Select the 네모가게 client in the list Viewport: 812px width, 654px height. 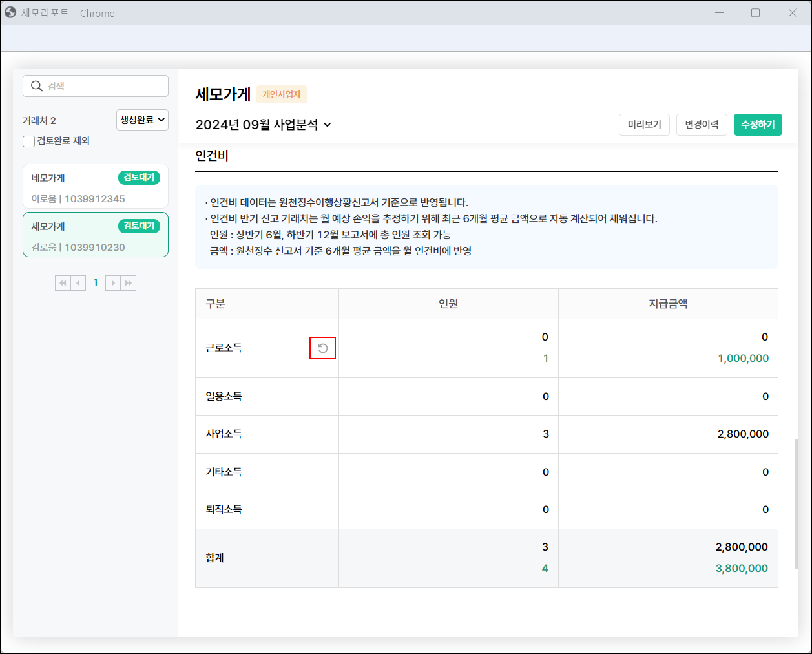click(x=71, y=187)
